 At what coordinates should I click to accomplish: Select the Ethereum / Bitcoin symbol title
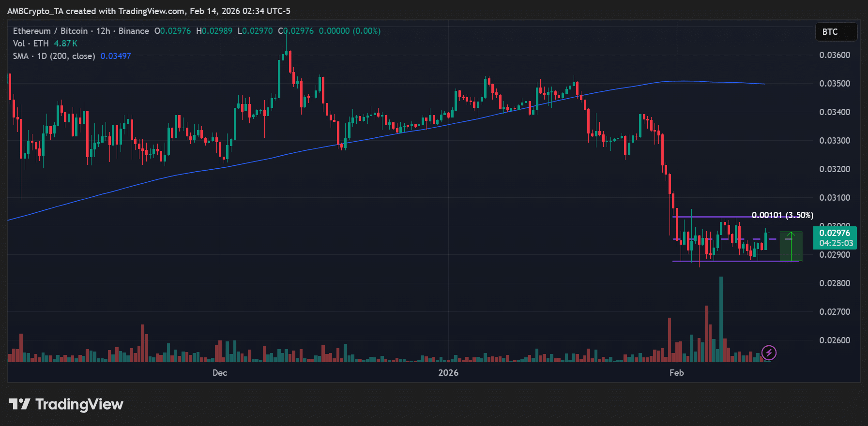[x=81, y=31]
